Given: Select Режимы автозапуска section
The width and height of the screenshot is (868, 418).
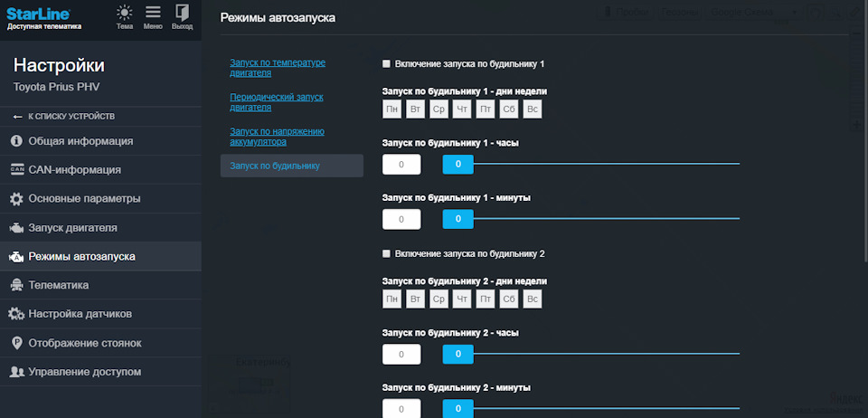Looking at the screenshot, I should pos(100,256).
